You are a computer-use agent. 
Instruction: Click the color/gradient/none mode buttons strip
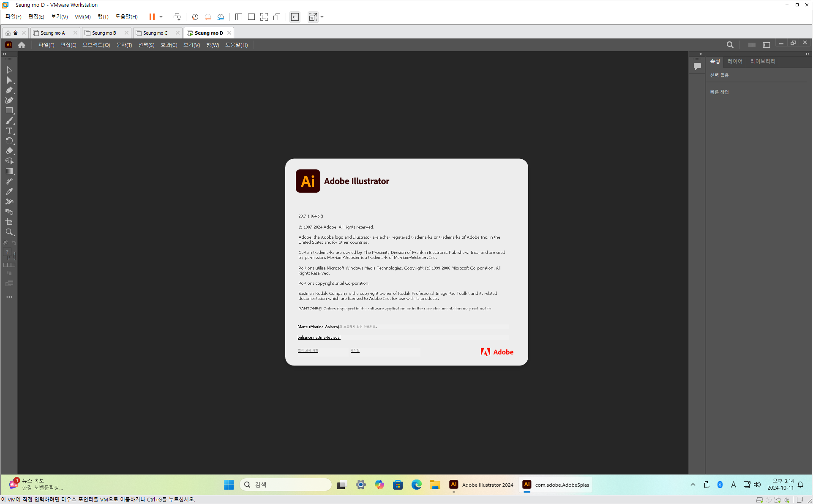(x=9, y=265)
